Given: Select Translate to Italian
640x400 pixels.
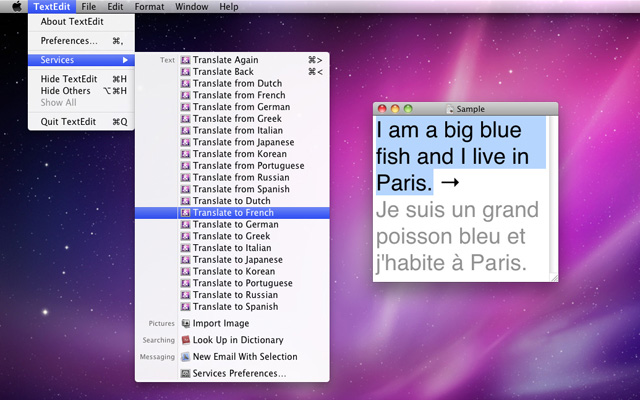Looking at the screenshot, I should (x=232, y=248).
